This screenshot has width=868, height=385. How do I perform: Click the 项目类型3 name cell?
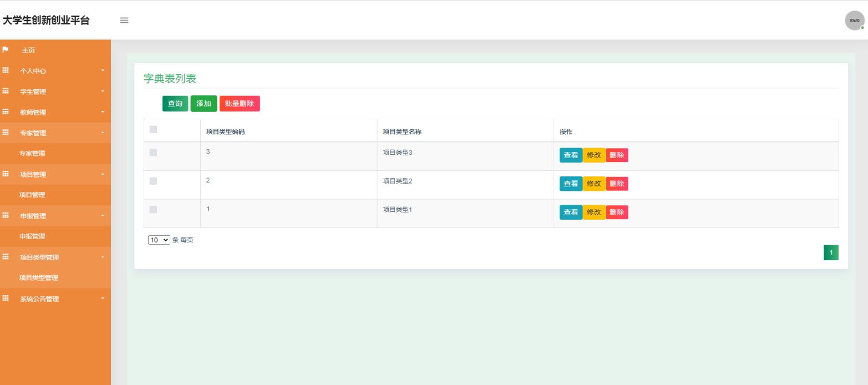tap(398, 152)
